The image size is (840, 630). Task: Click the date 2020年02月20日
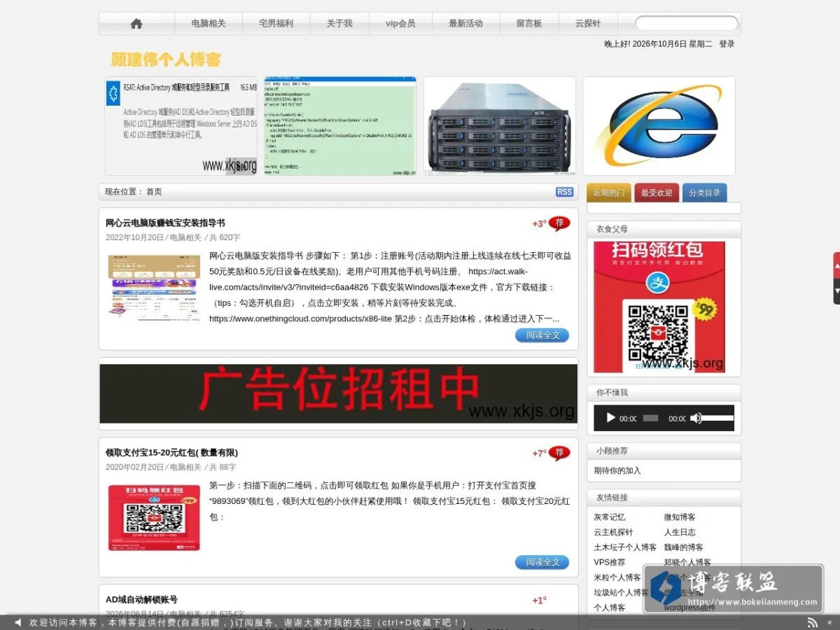pos(134,468)
